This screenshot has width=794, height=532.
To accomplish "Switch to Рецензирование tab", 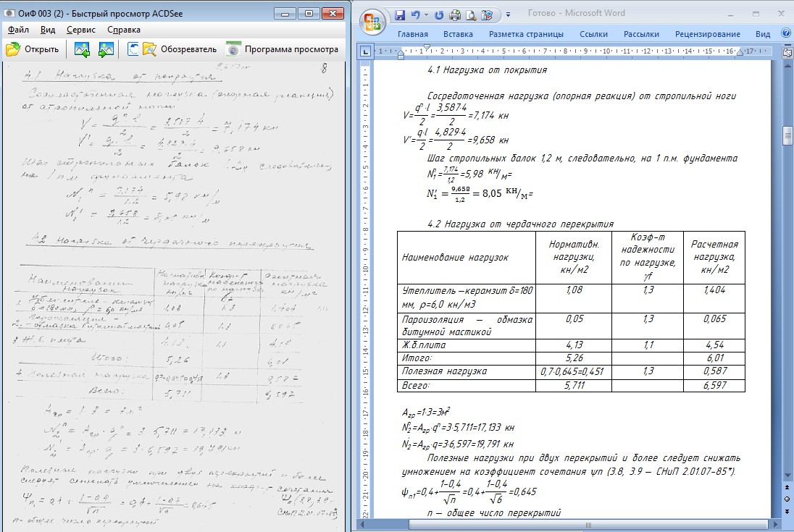I will point(707,34).
